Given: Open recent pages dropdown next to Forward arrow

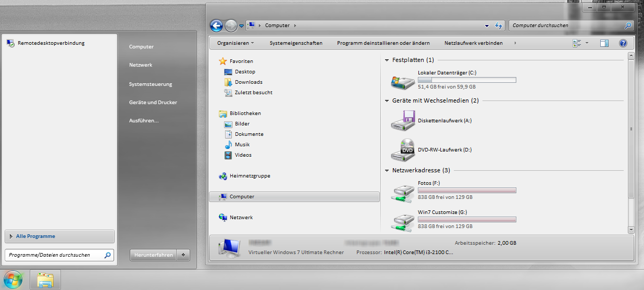Looking at the screenshot, I should point(241,26).
